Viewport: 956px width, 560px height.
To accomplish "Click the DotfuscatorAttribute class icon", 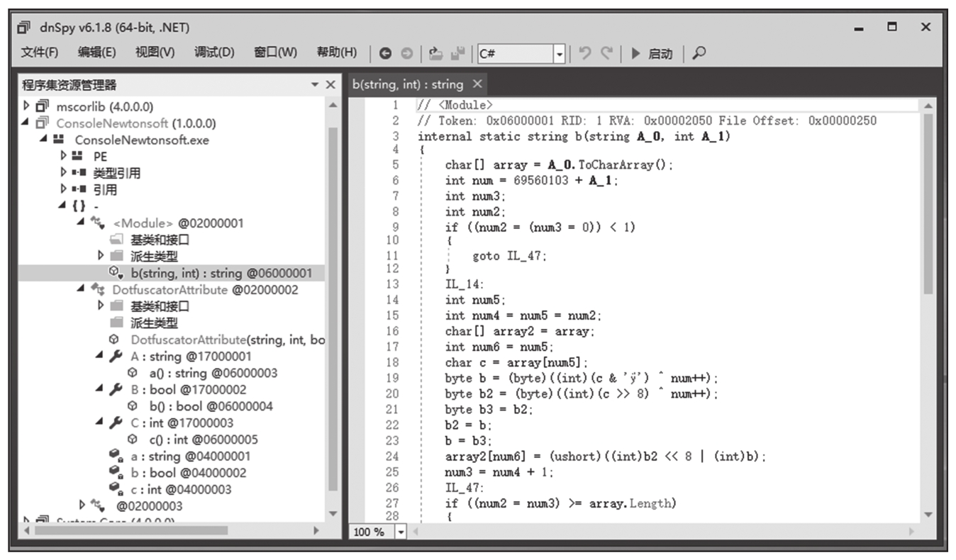I will point(98,289).
